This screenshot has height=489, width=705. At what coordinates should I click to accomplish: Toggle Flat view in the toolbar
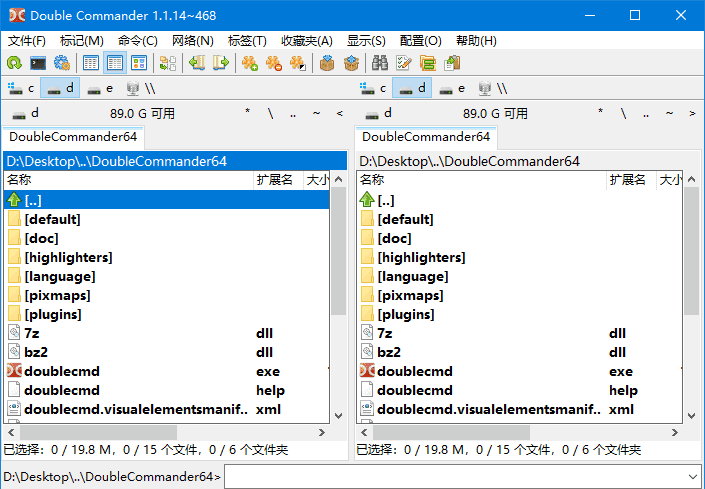pos(168,63)
